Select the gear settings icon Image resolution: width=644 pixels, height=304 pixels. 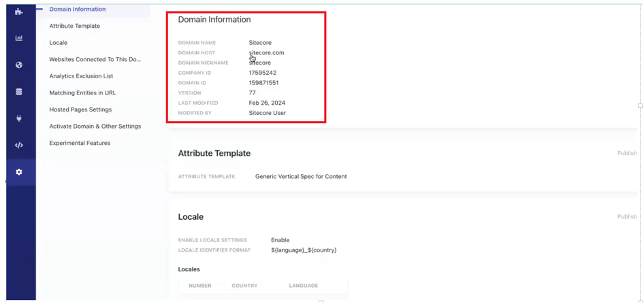pos(18,172)
